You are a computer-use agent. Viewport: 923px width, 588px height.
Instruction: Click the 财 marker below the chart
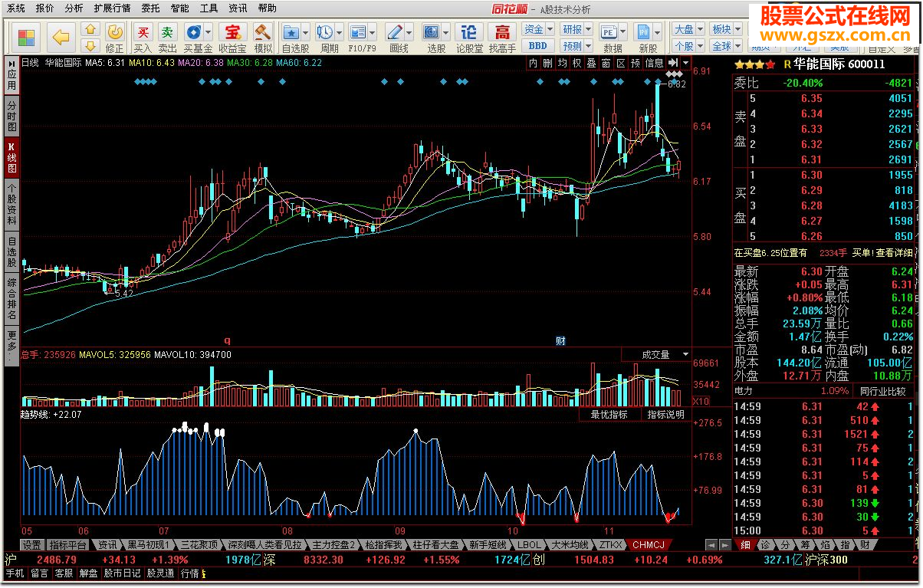[560, 340]
